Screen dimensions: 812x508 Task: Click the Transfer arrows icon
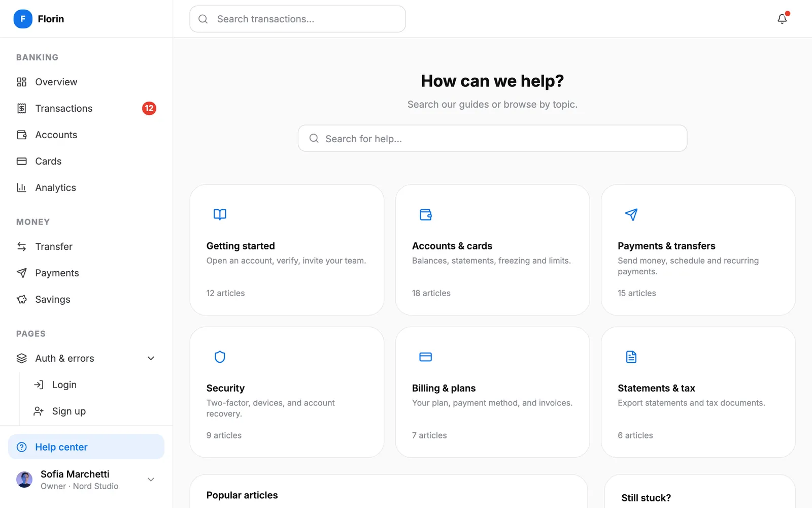(x=22, y=246)
